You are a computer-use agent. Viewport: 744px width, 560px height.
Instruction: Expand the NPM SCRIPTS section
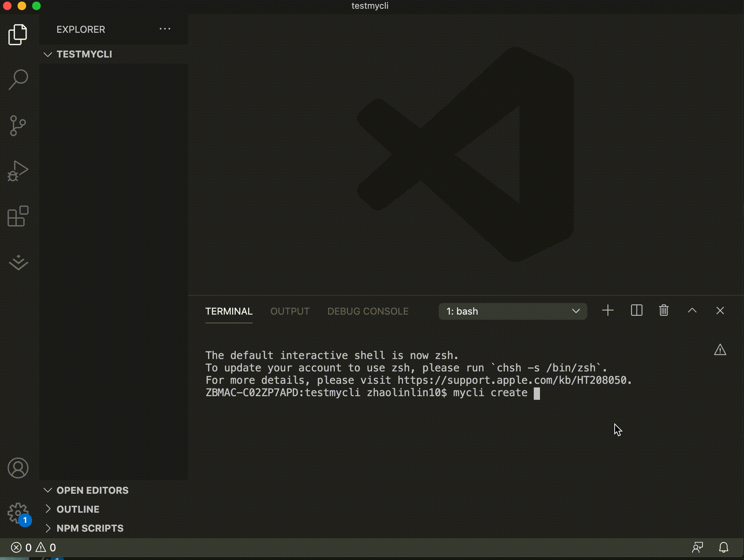click(x=114, y=528)
